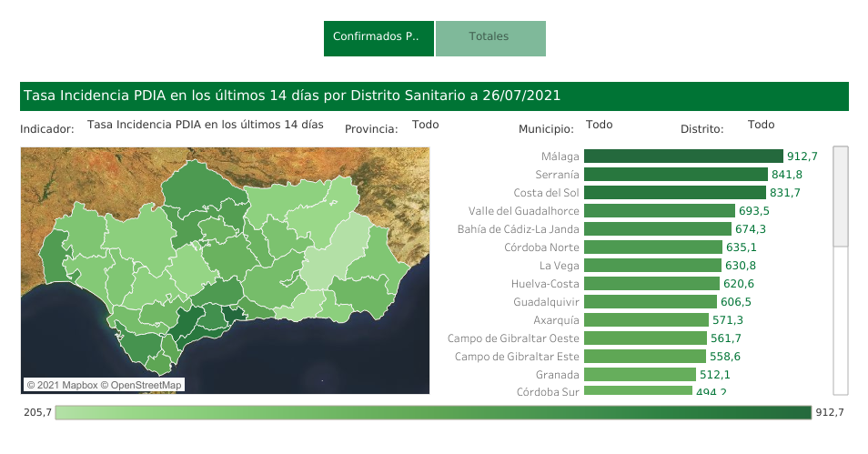Click the 831,7 value label

click(x=784, y=193)
